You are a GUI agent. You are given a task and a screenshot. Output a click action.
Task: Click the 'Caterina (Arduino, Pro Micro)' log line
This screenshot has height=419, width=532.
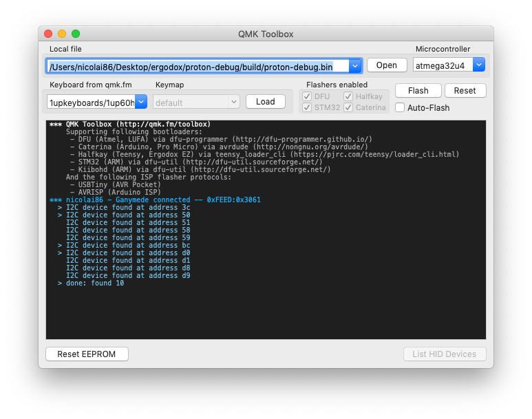[x=219, y=147]
